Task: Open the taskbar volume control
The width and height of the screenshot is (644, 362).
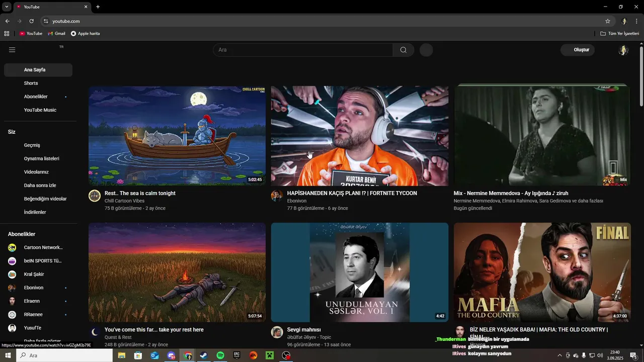Action: (600, 355)
